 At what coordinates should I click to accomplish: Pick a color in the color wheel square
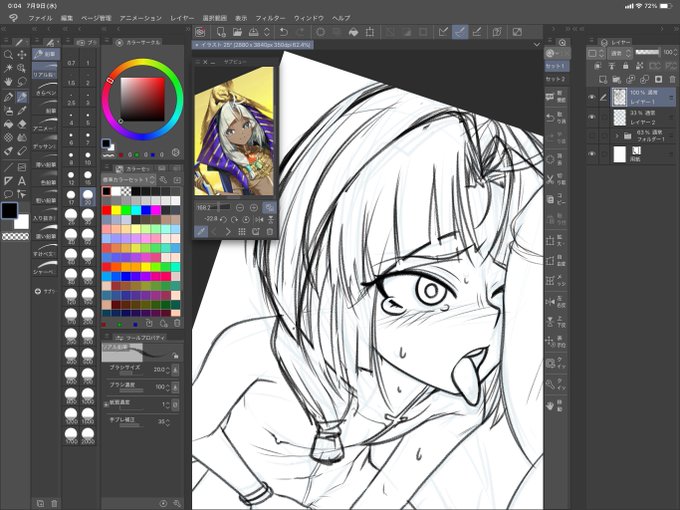click(143, 99)
